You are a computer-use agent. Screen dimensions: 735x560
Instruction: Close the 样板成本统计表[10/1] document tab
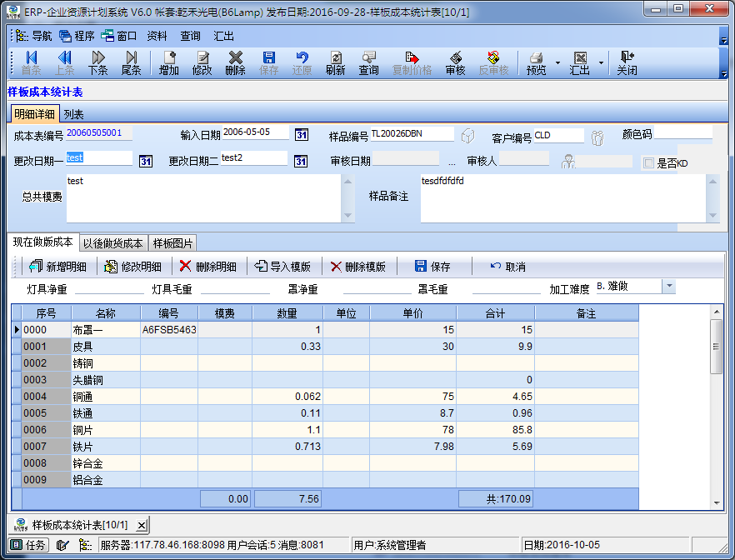pos(142,525)
